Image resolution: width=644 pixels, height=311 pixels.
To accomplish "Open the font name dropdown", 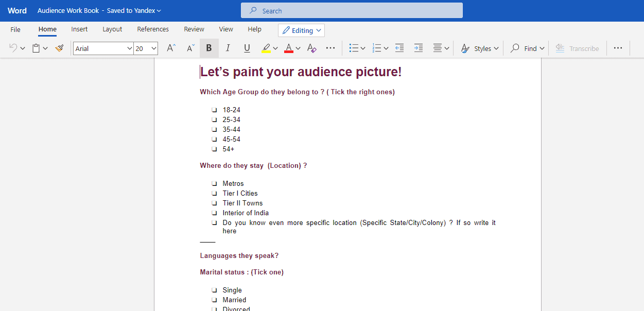I will pos(129,48).
